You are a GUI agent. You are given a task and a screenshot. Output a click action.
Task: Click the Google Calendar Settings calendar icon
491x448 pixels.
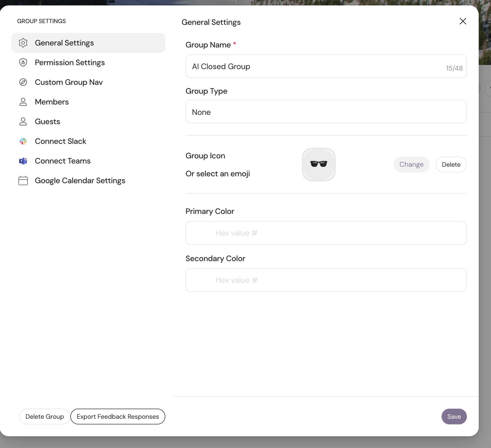[x=23, y=180]
